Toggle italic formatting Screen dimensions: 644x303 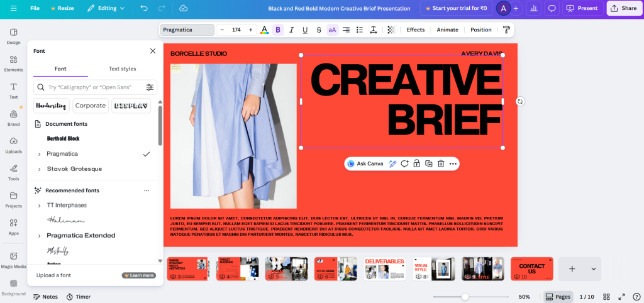click(292, 30)
